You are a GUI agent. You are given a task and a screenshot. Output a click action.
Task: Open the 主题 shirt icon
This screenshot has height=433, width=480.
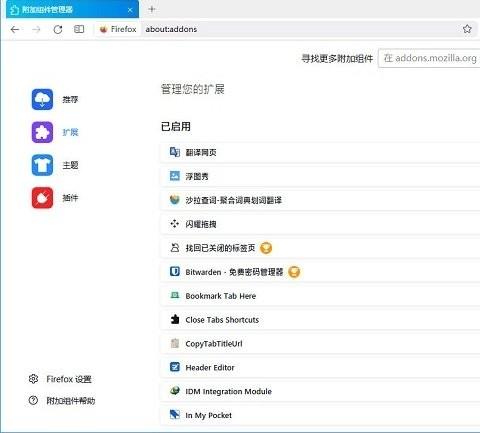(x=42, y=165)
